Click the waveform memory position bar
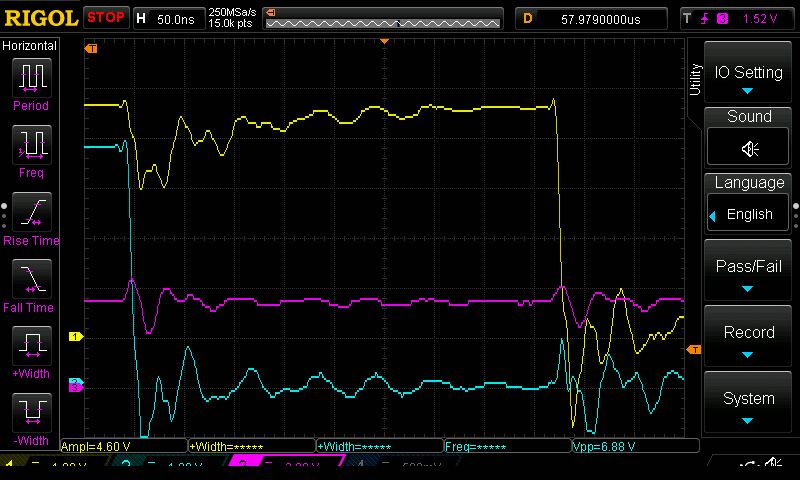Viewport: 800px width, 480px height. [x=383, y=19]
